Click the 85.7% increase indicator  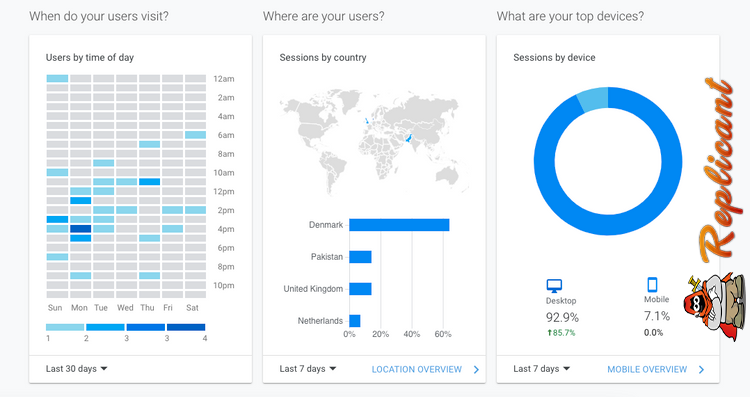[561, 332]
